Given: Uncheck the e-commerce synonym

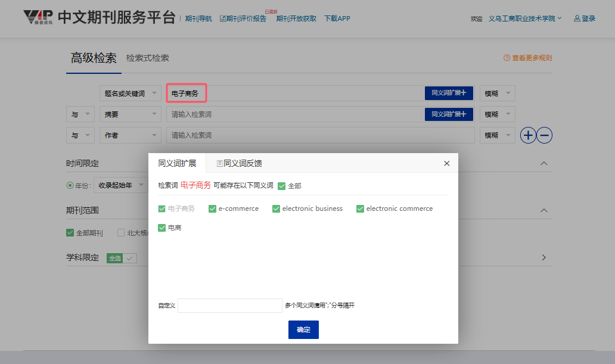Looking at the screenshot, I should coord(212,209).
